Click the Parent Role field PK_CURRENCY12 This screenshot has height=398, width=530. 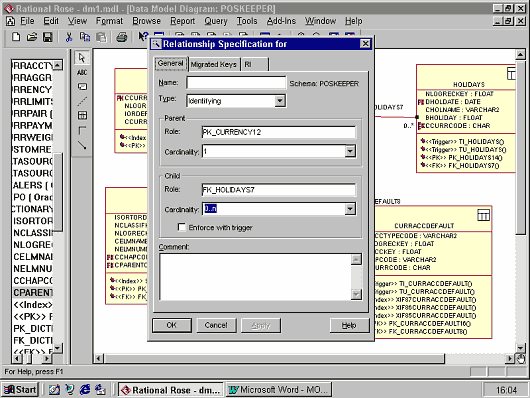coord(279,132)
